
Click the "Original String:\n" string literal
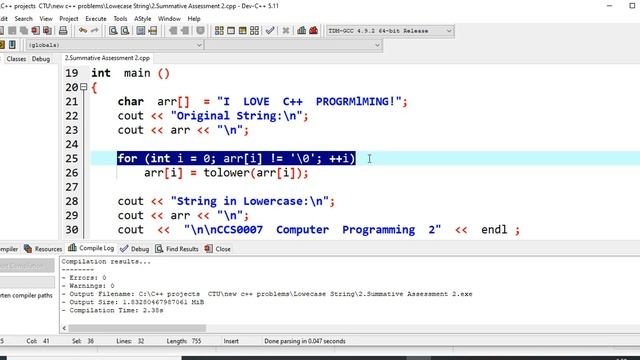pos(236,116)
